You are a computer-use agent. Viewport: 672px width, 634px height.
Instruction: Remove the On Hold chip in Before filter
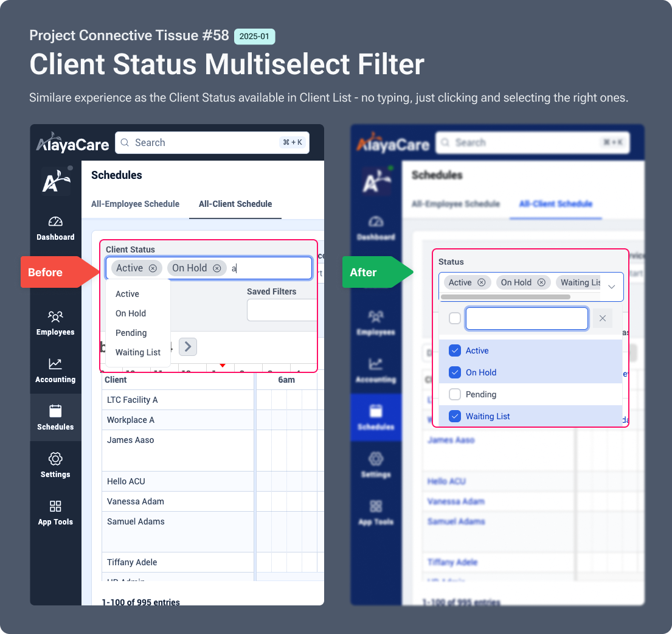pyautogui.click(x=217, y=268)
